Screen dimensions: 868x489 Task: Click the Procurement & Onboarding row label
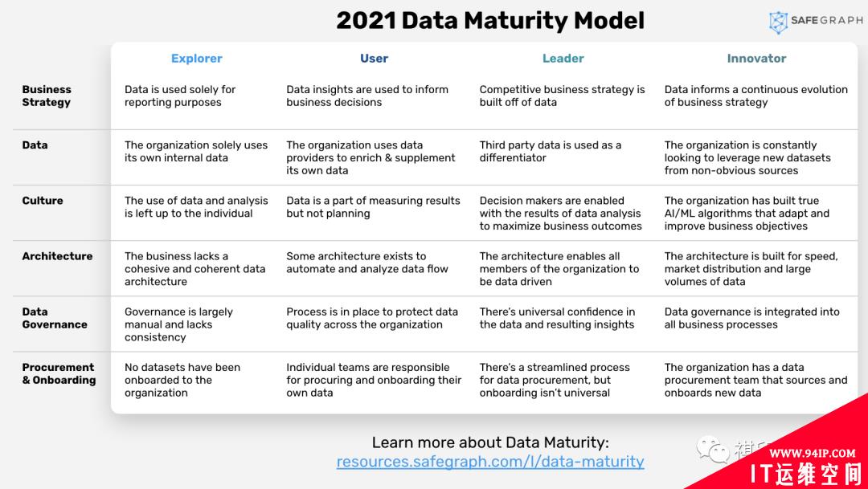point(59,373)
